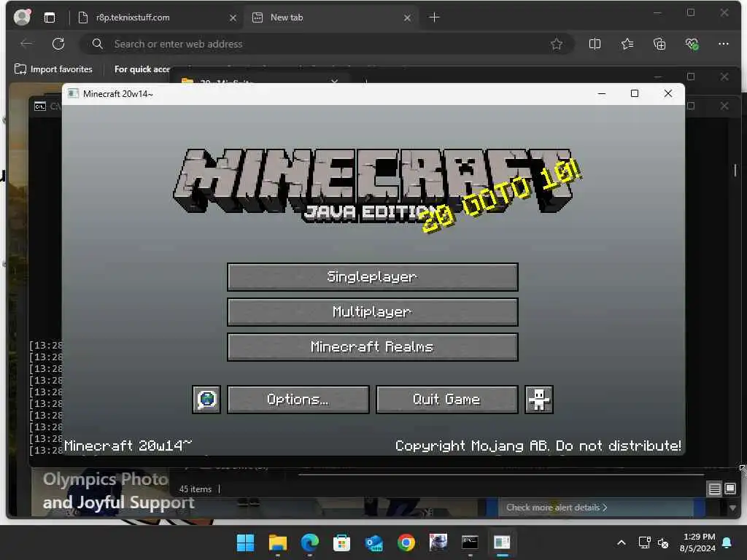The image size is (747, 560).
Task: Open Olympics Photo news article
Action: (x=119, y=491)
